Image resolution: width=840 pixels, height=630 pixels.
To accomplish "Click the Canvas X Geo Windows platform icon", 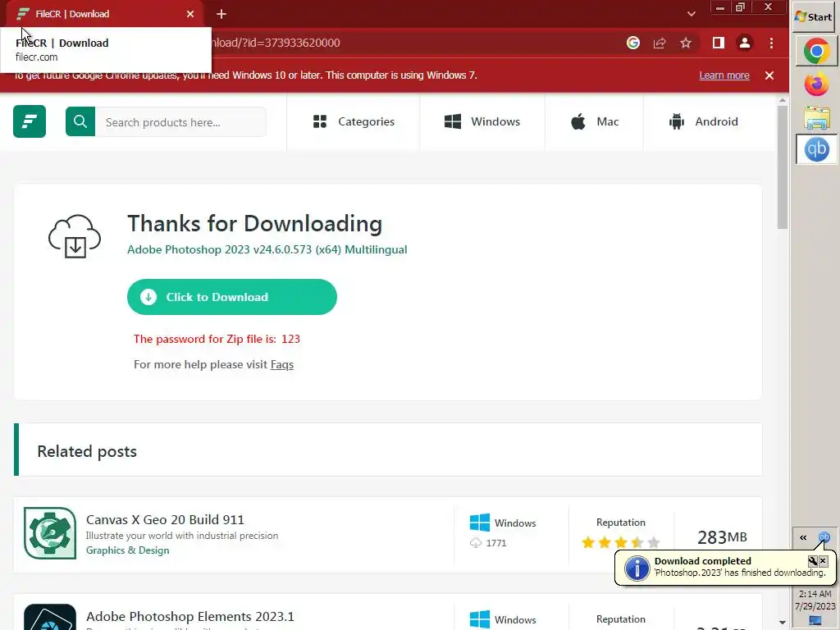I will click(x=479, y=523).
